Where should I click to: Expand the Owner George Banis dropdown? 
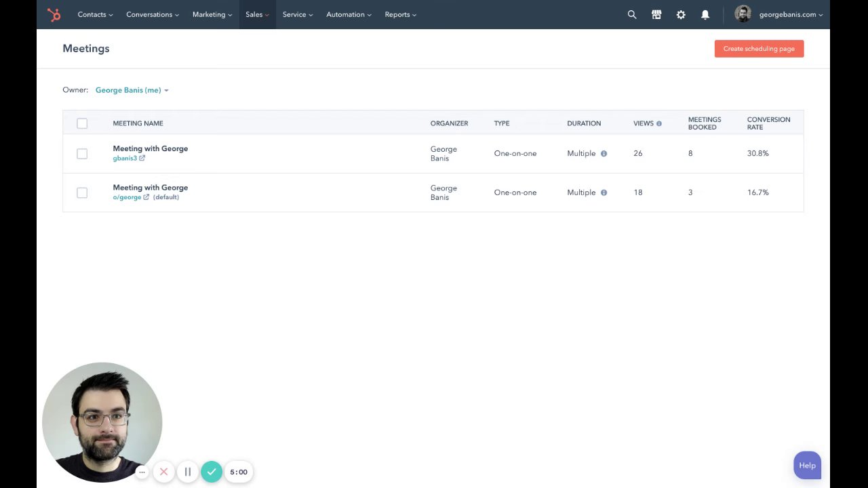tap(132, 90)
